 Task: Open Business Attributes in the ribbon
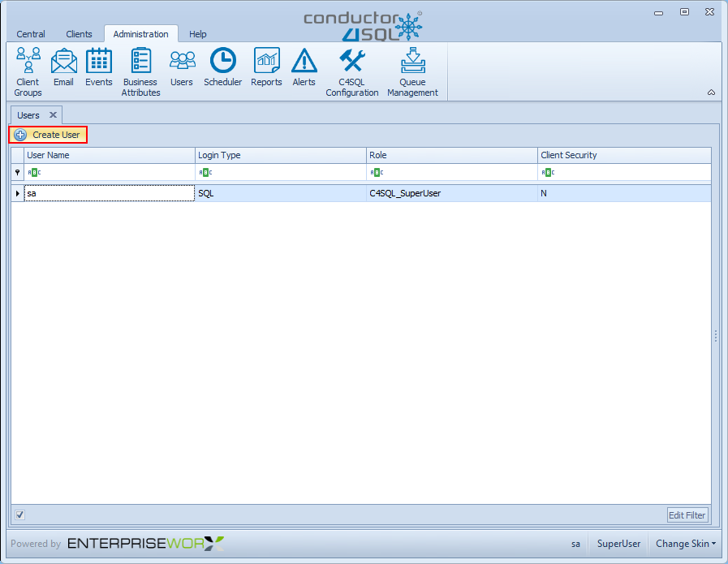click(x=140, y=72)
